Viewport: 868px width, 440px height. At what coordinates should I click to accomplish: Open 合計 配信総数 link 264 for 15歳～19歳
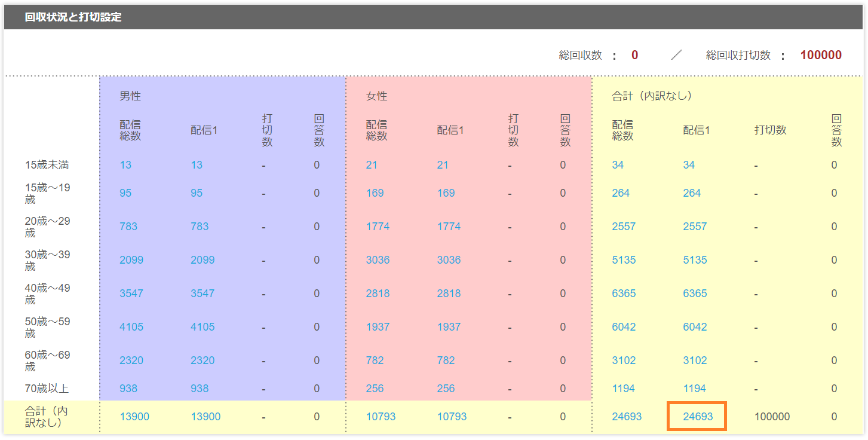pyautogui.click(x=621, y=193)
